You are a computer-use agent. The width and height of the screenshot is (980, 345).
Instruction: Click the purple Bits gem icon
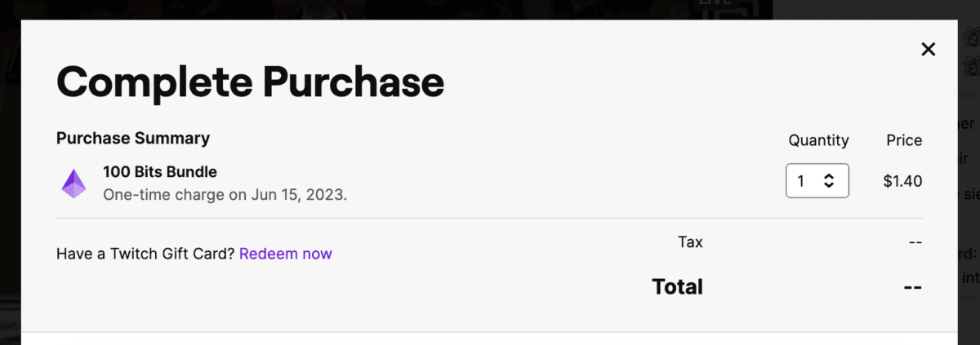pos(73,184)
